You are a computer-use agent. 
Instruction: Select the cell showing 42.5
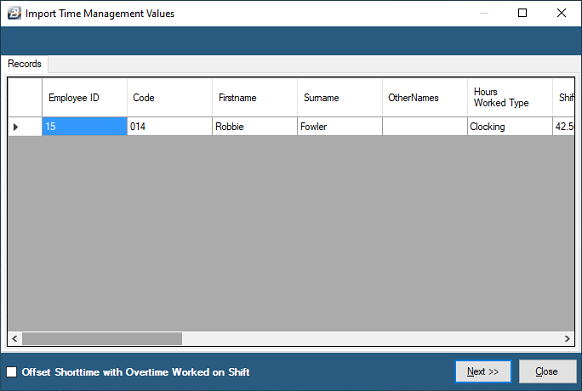563,127
